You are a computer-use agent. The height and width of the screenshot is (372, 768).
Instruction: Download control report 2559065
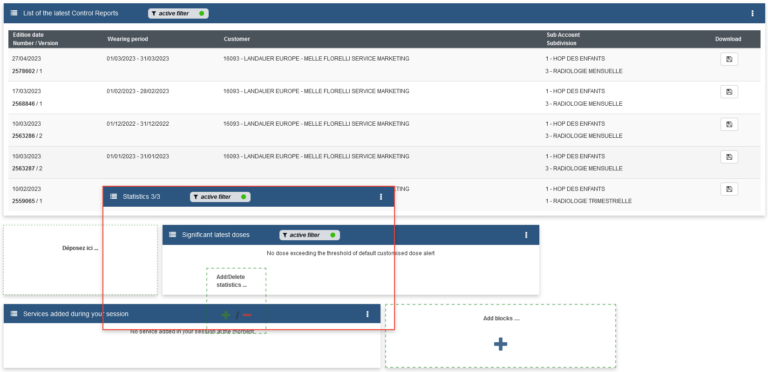[729, 189]
